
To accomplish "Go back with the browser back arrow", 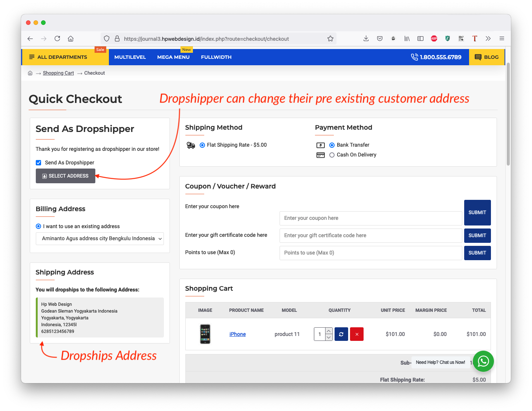I will pyautogui.click(x=30, y=38).
